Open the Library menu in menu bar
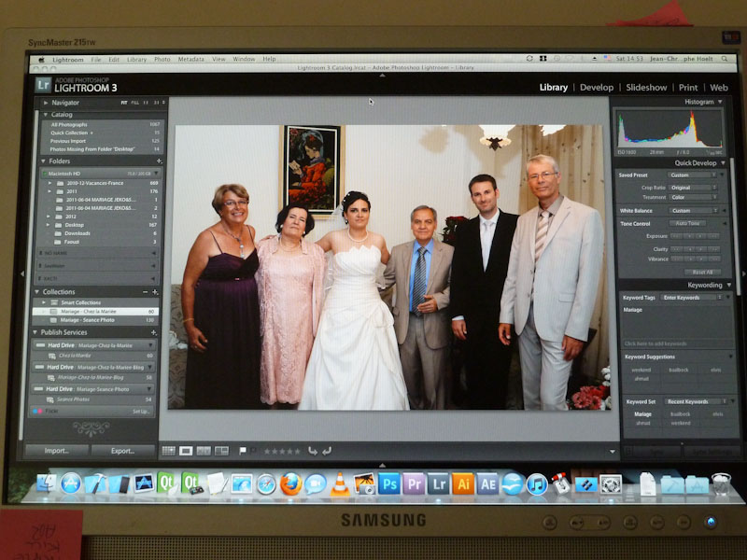Screen dimensions: 747x560 pyautogui.click(x=136, y=60)
